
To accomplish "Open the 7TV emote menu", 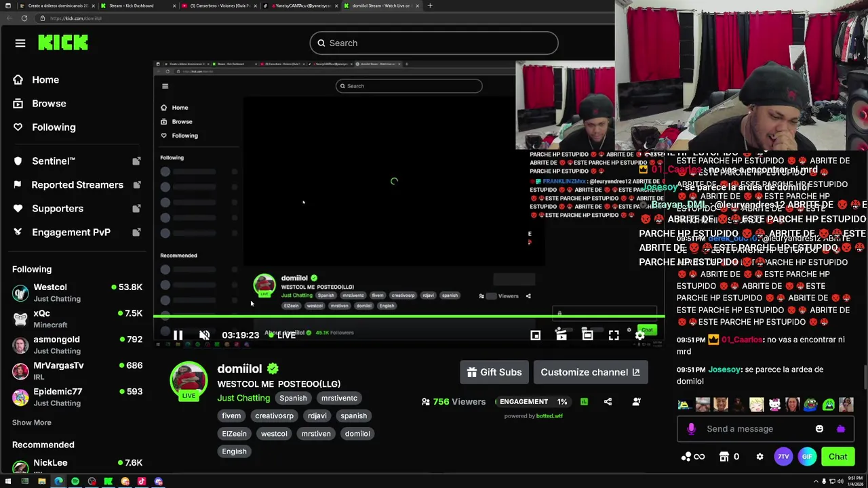I will tap(783, 457).
